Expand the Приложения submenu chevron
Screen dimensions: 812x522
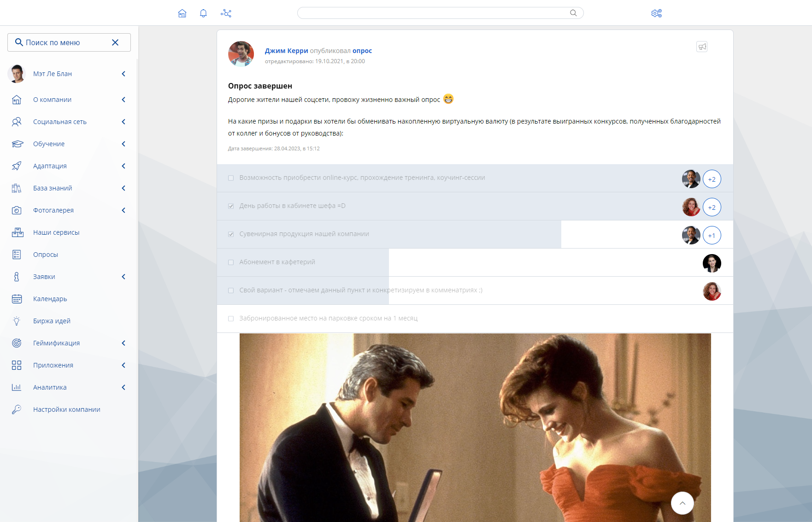(124, 365)
